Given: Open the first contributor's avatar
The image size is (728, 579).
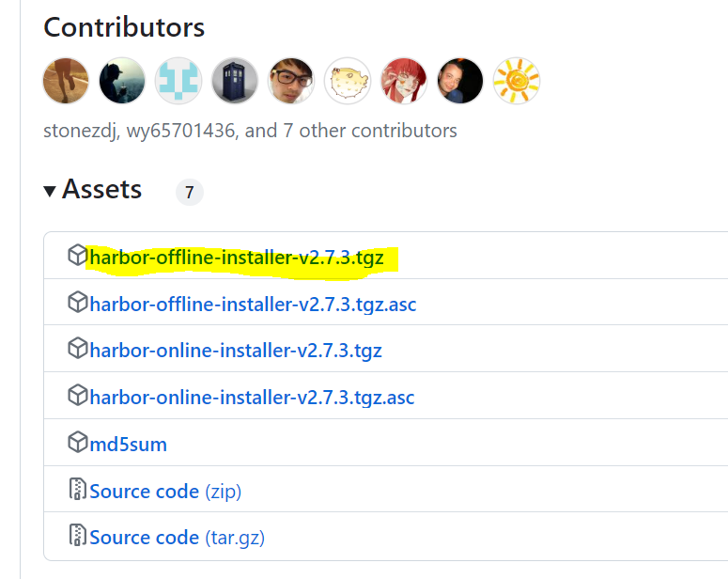Looking at the screenshot, I should tap(67, 81).
